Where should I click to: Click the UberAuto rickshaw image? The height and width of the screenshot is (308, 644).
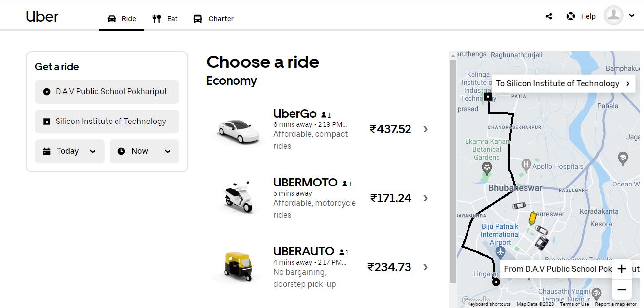pyautogui.click(x=238, y=267)
